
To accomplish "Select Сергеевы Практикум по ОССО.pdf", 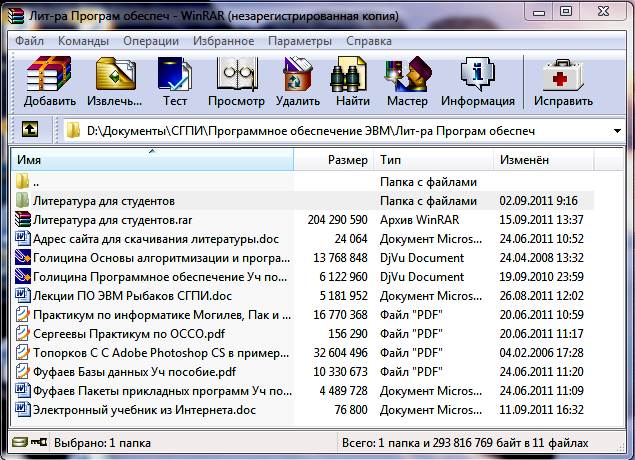I will (x=129, y=334).
